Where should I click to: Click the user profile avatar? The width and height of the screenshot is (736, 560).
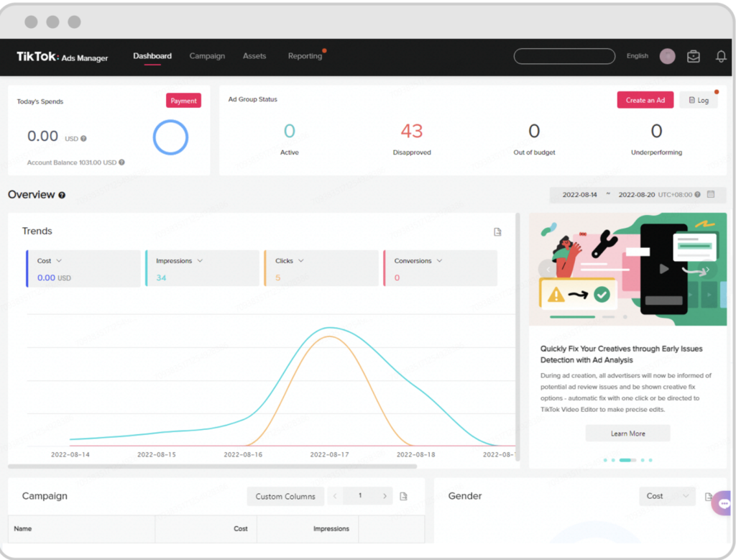(667, 57)
